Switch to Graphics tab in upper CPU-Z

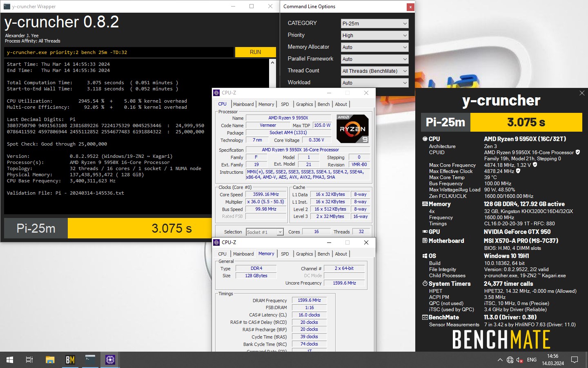pyautogui.click(x=305, y=104)
